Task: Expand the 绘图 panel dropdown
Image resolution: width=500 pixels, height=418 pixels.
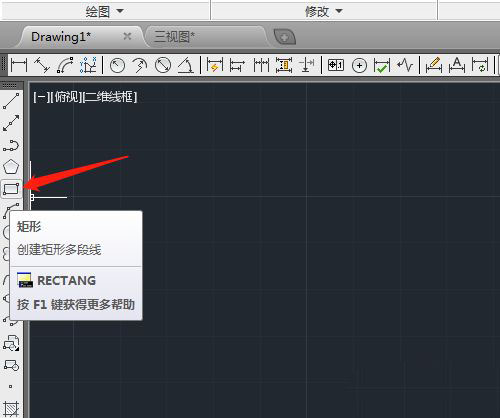Action: [105, 12]
